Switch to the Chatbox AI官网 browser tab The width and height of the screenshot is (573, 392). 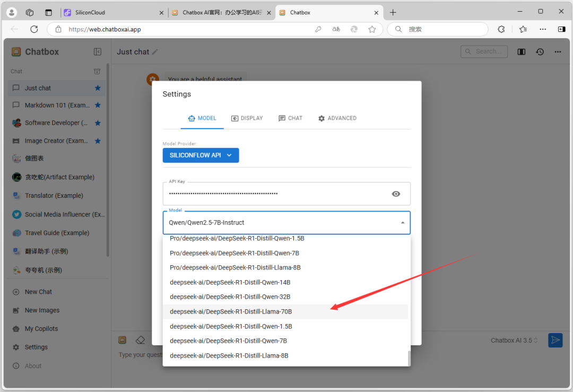point(221,12)
